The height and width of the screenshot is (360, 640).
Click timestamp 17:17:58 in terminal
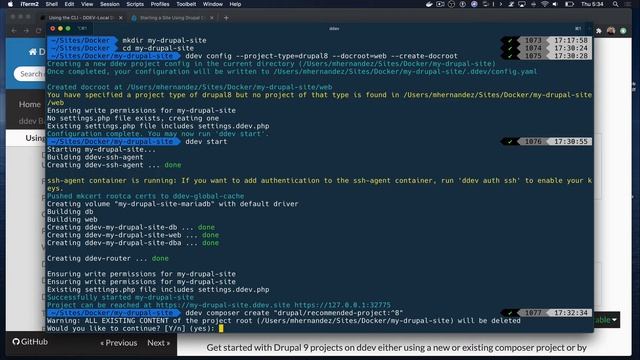[571, 40]
